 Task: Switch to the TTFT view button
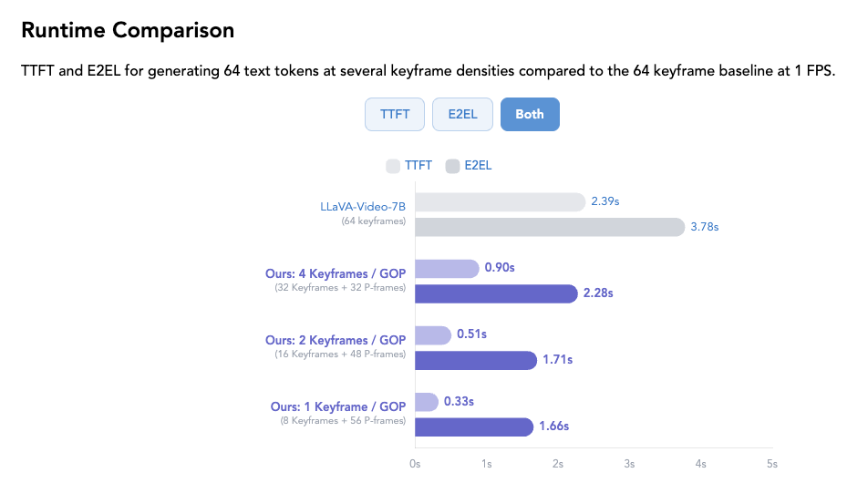click(x=395, y=114)
